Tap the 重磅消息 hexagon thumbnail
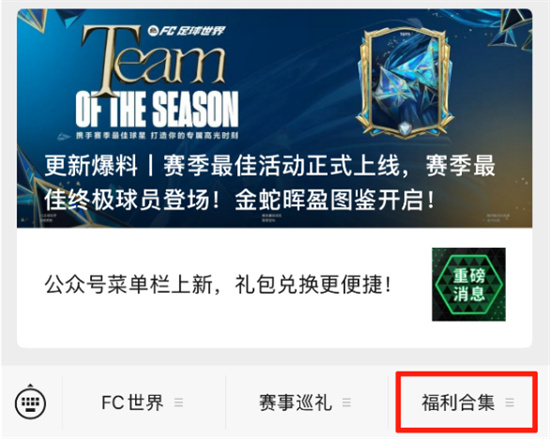 click(469, 284)
